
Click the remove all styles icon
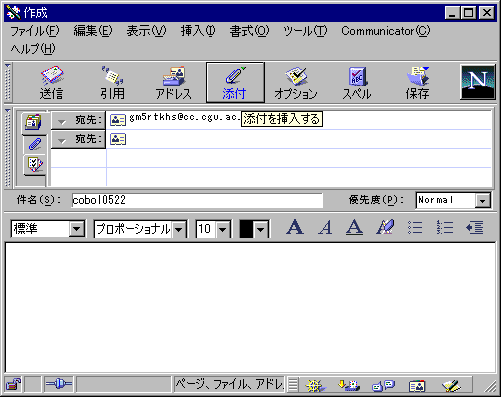(385, 227)
